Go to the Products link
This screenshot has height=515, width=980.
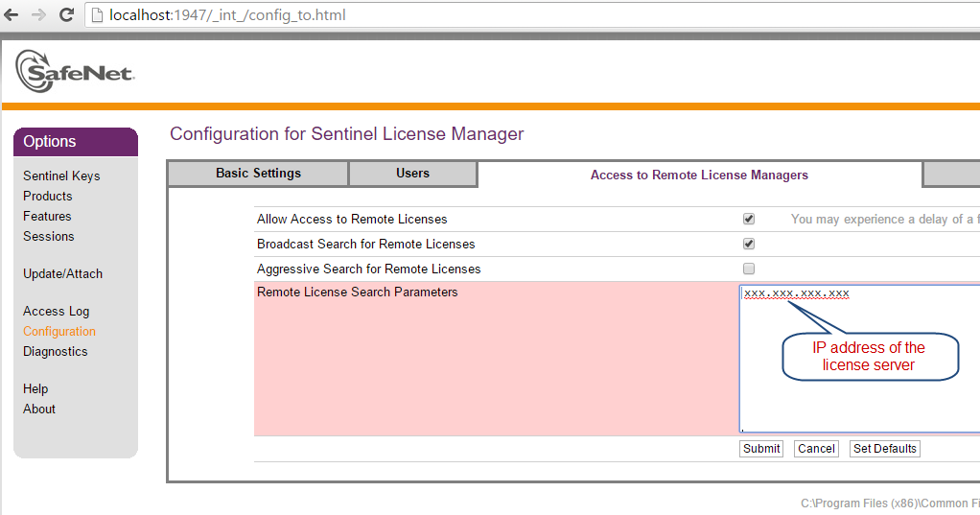click(48, 196)
